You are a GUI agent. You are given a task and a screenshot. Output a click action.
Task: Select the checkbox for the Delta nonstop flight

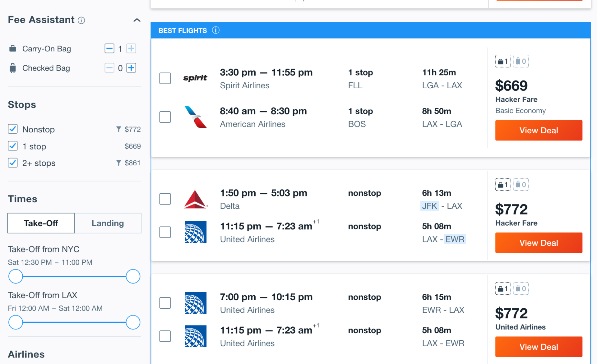pyautogui.click(x=165, y=199)
